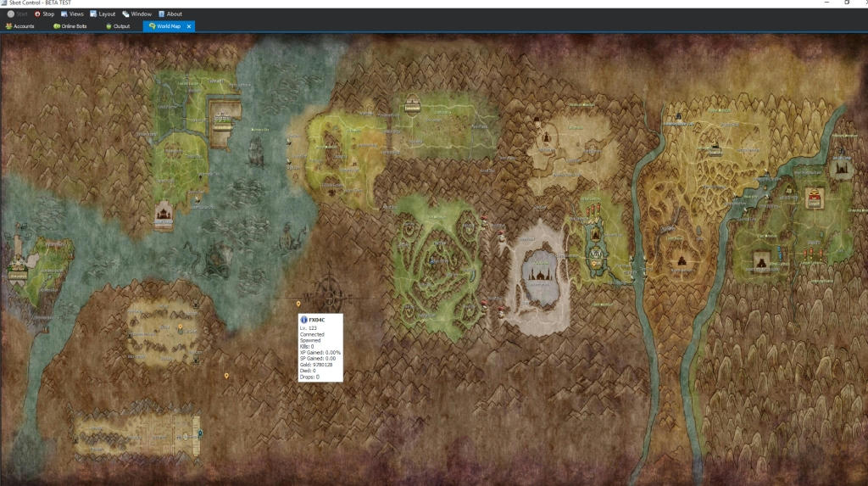Open the Views menu
Image resolution: width=868 pixels, height=486 pixels.
point(72,14)
